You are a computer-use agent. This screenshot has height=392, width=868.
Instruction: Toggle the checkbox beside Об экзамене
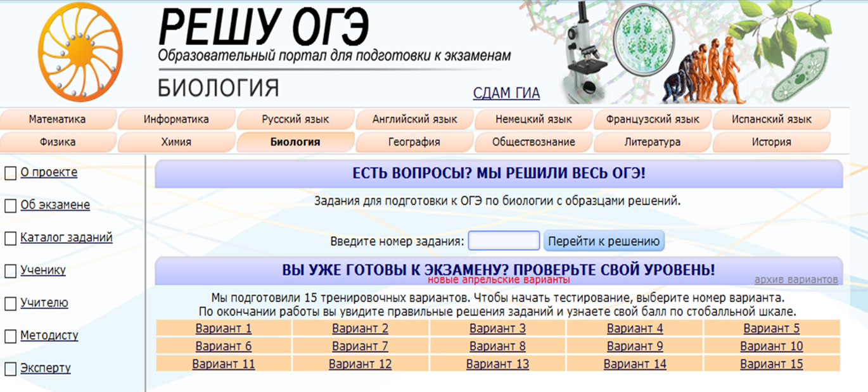coord(10,206)
